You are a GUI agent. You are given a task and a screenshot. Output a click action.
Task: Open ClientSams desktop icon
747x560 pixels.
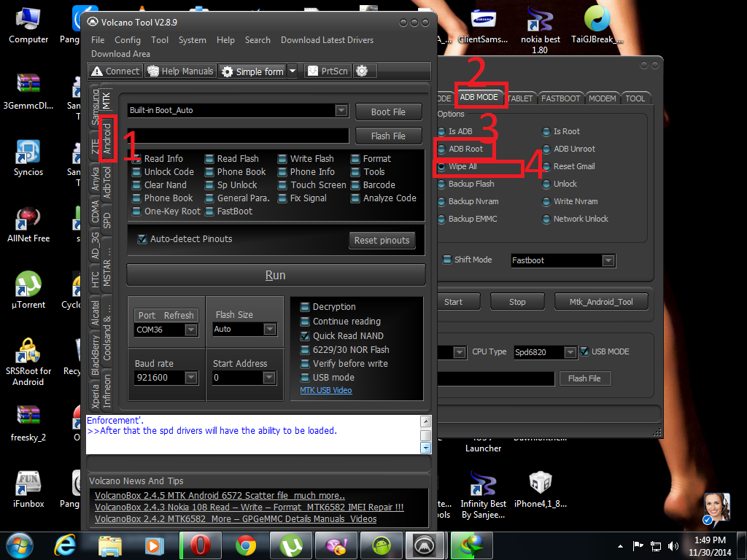[x=483, y=26]
